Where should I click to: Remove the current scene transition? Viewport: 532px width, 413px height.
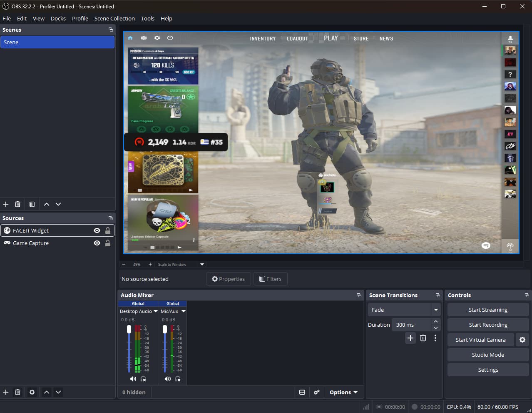tap(423, 338)
